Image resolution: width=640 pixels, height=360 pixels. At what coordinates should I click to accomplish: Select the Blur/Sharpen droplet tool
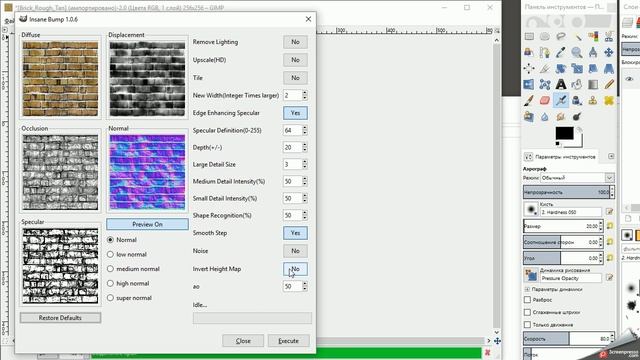[545, 117]
